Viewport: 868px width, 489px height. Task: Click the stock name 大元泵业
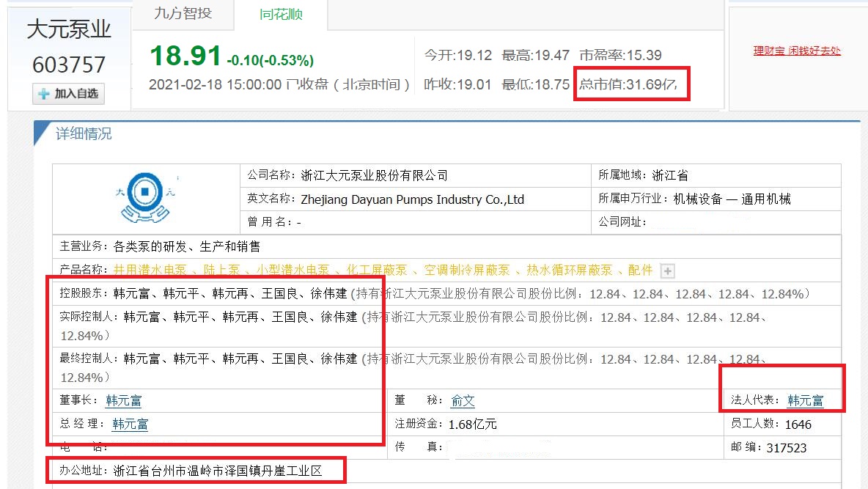(x=69, y=29)
